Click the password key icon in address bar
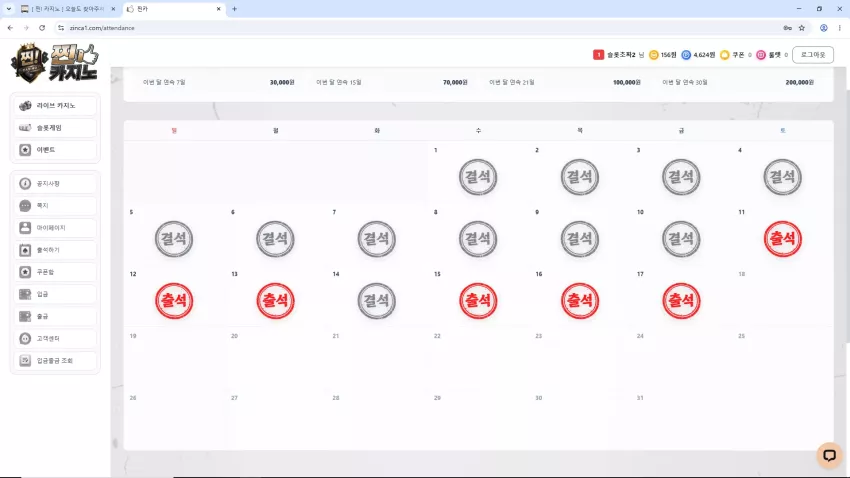Image resolution: width=850 pixels, height=478 pixels. 787,28
